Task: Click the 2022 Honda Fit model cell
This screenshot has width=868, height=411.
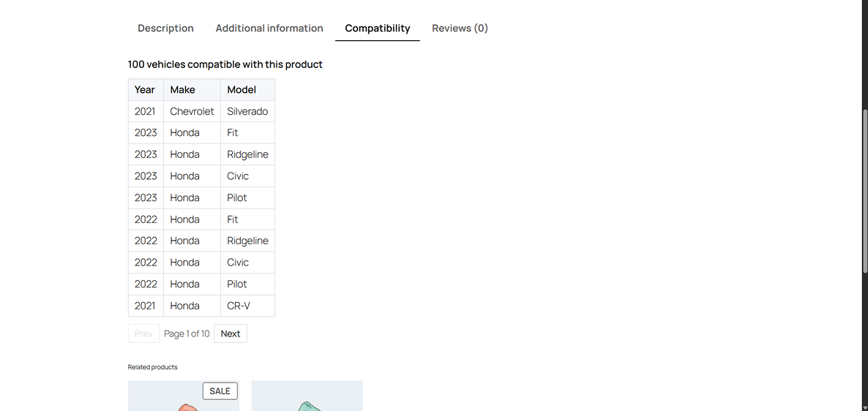Action: coord(247,219)
